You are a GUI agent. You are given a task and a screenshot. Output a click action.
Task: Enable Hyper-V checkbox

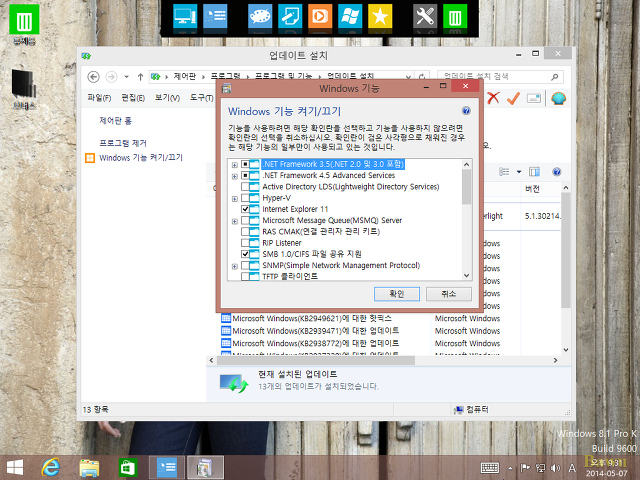(x=245, y=198)
